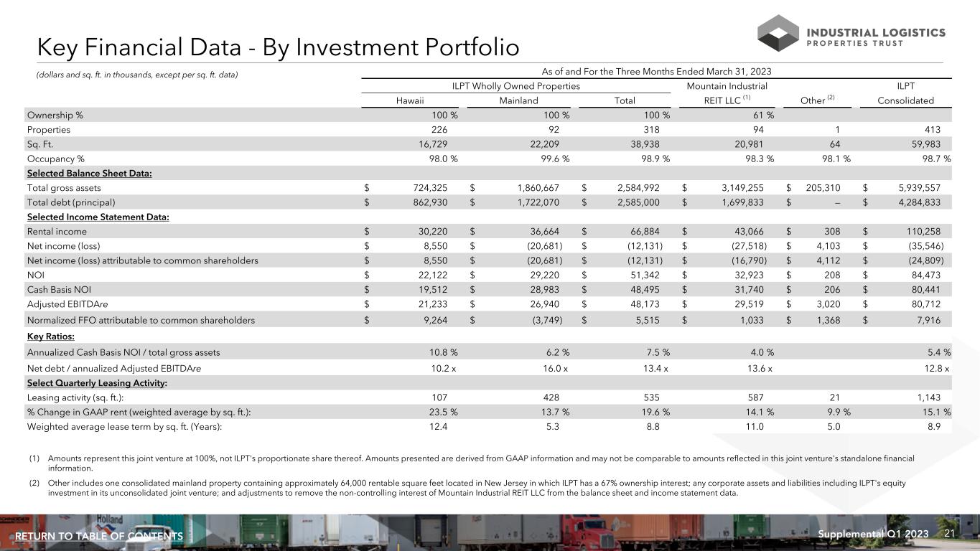
Task: Click the Selected Balance Sheet Data heading
Action: (89, 173)
